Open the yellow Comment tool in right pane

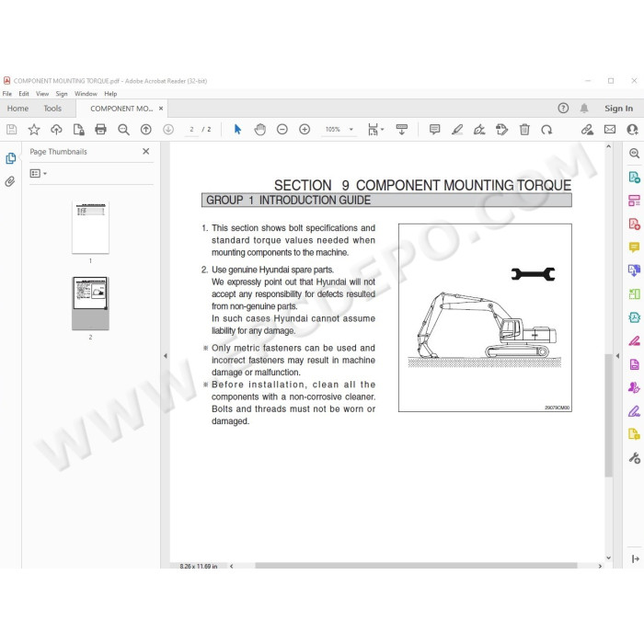click(x=634, y=247)
